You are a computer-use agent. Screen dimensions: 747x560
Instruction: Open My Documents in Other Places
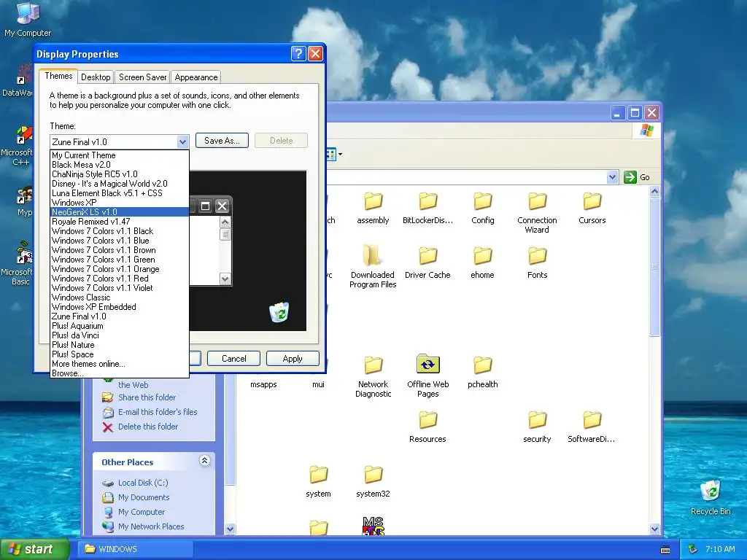click(144, 497)
